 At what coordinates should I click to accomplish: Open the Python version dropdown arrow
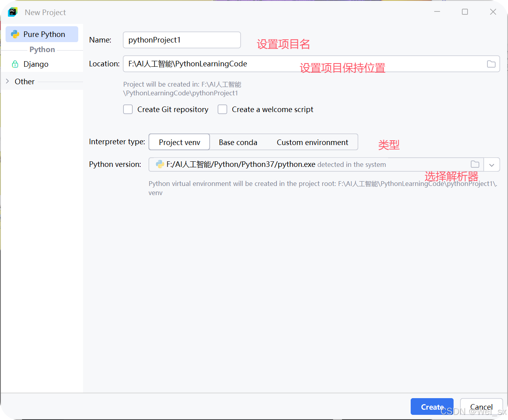click(492, 164)
